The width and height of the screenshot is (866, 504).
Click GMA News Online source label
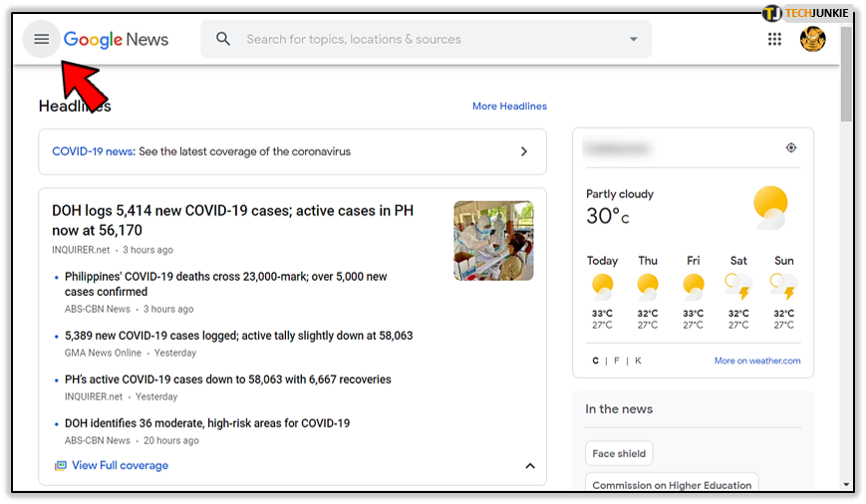click(x=103, y=353)
